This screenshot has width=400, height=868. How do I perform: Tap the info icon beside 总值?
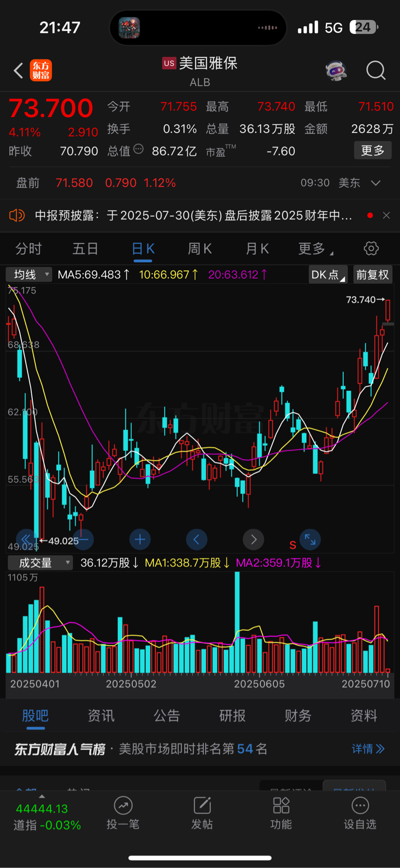[x=139, y=149]
